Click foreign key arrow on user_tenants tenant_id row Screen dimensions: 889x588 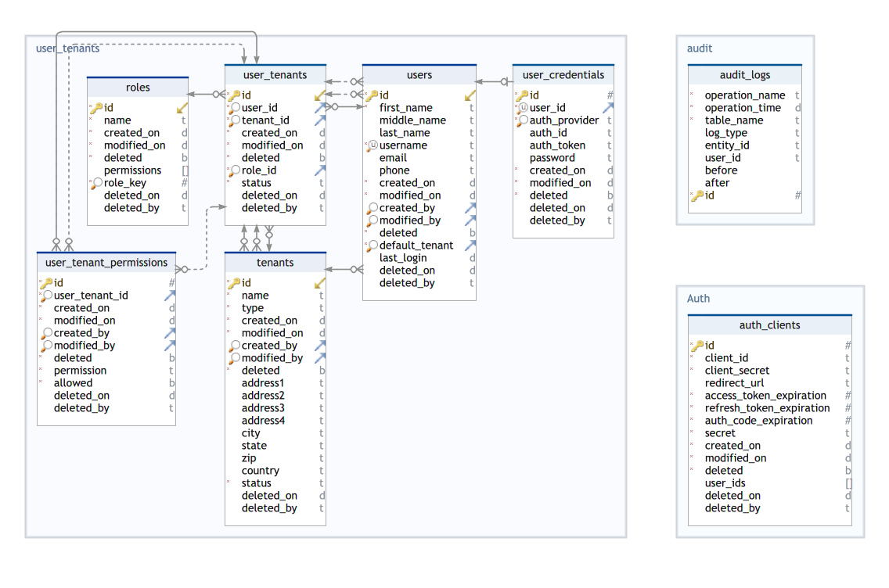click(x=320, y=120)
